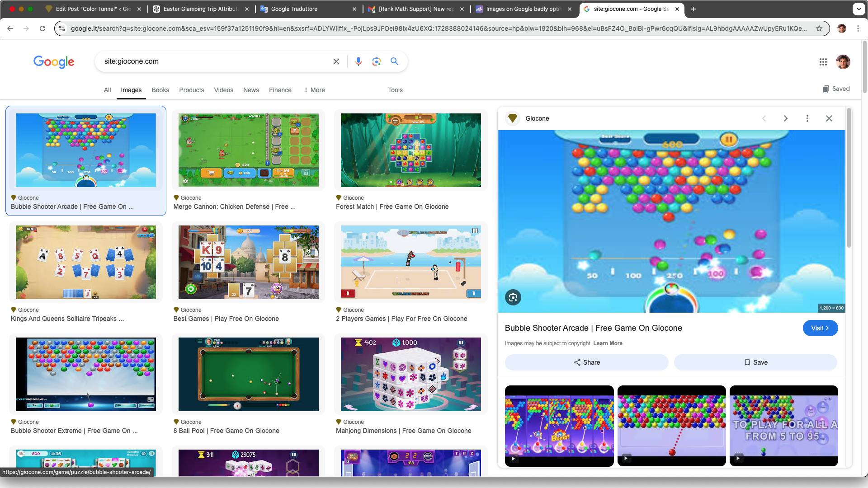
Task: Submit search with the magnifier icon
Action: tap(394, 61)
